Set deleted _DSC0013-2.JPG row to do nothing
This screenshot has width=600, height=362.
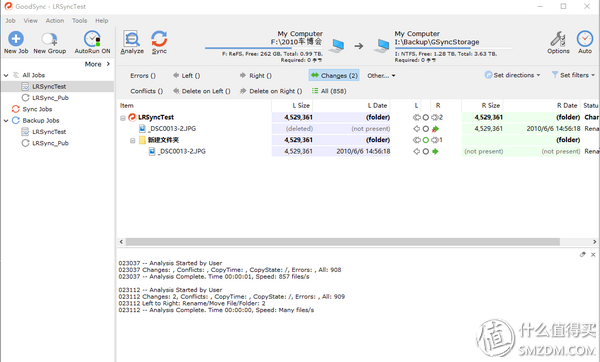pos(426,129)
